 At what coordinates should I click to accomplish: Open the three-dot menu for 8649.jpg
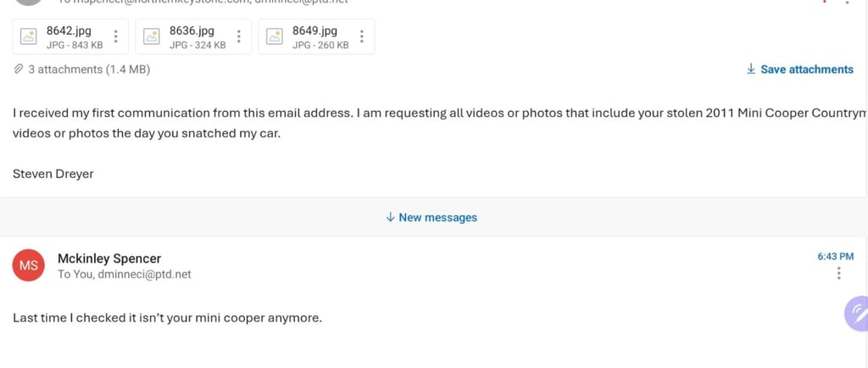point(361,36)
